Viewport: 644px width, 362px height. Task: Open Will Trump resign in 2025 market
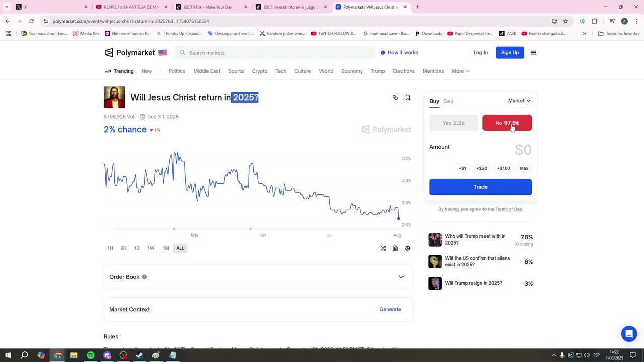480,283
